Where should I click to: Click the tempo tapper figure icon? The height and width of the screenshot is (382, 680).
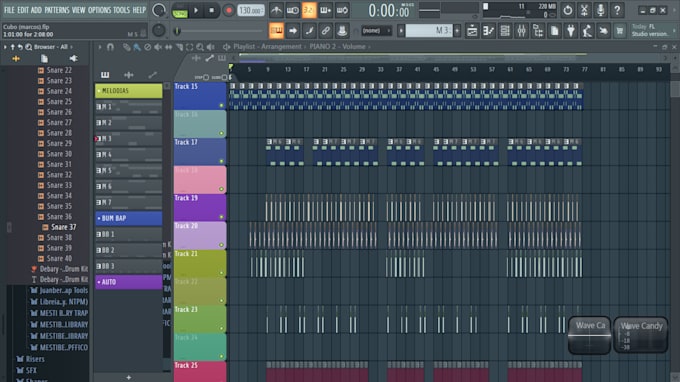[587, 31]
